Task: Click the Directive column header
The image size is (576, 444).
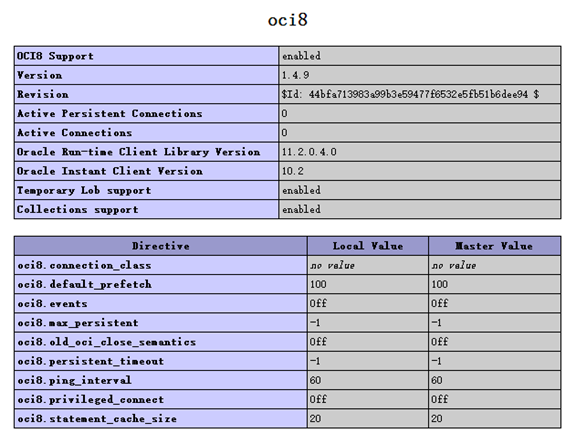Action: click(x=161, y=246)
